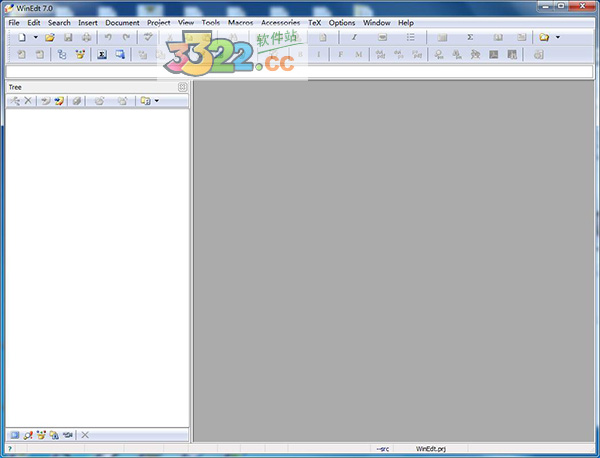The height and width of the screenshot is (458, 600).
Task: Open the Project menu
Action: (158, 23)
